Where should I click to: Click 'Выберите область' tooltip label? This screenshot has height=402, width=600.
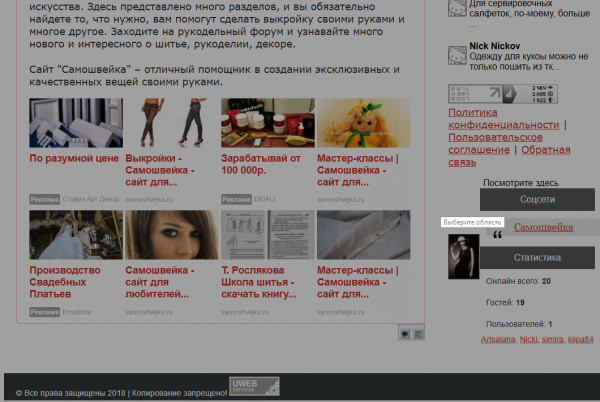[472, 222]
